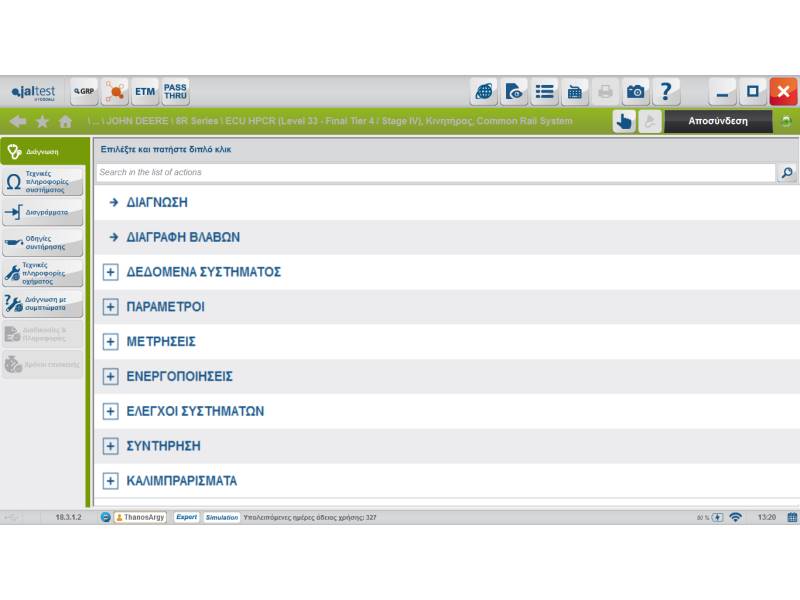Click the magnifying glass search icon

[787, 173]
